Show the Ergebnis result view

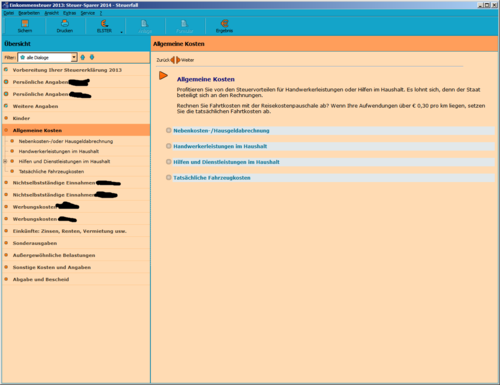click(x=224, y=26)
